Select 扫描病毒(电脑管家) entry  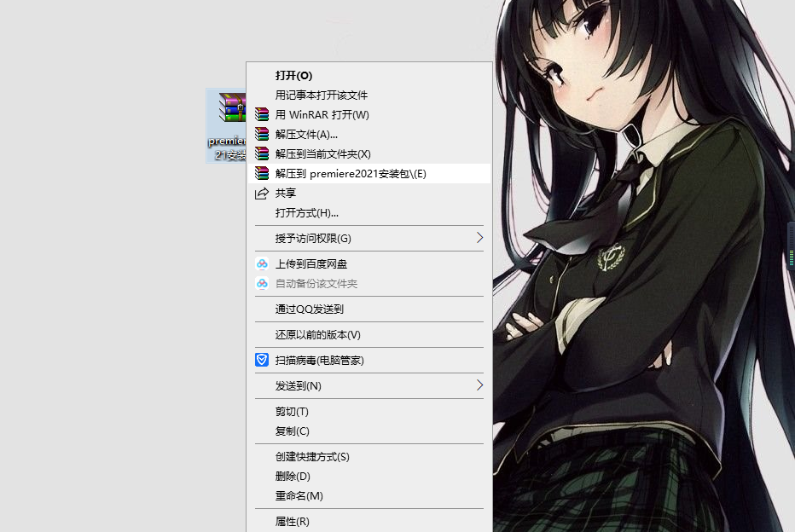[369, 361]
